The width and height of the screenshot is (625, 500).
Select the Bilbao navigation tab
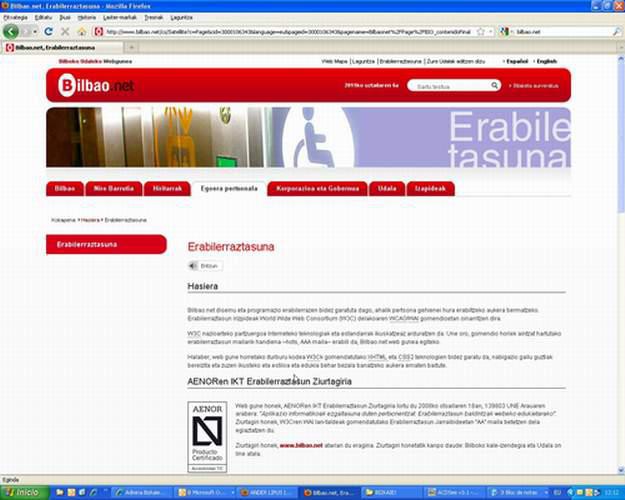tap(65, 189)
